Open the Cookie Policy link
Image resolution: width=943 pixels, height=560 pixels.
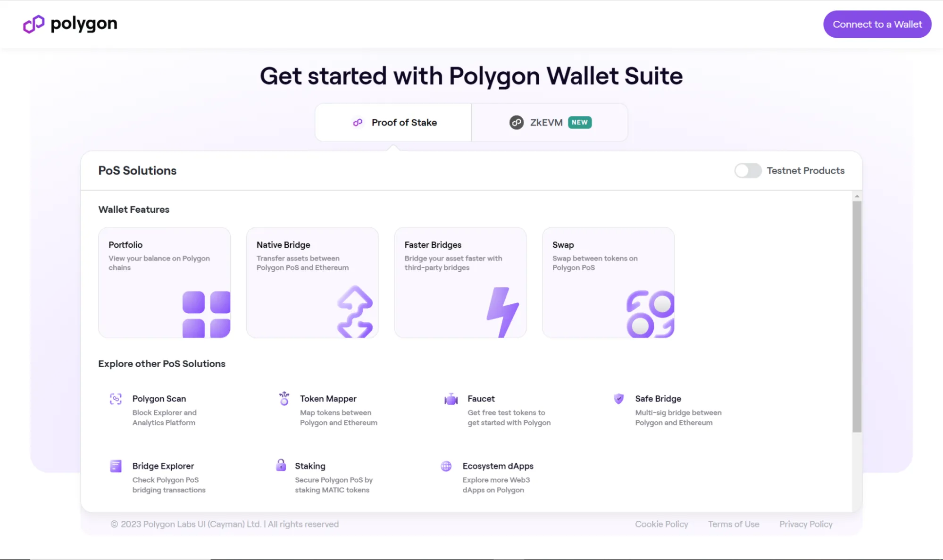(x=661, y=524)
